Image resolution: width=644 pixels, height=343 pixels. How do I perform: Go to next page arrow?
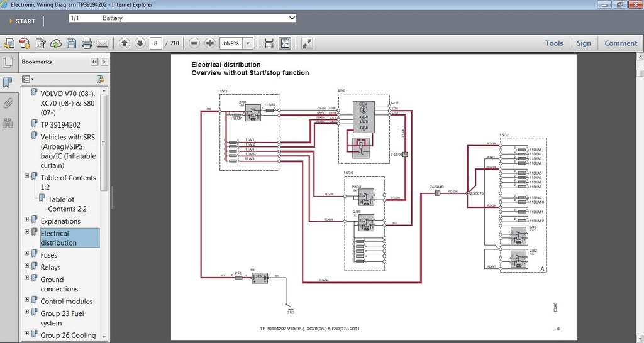[140, 43]
